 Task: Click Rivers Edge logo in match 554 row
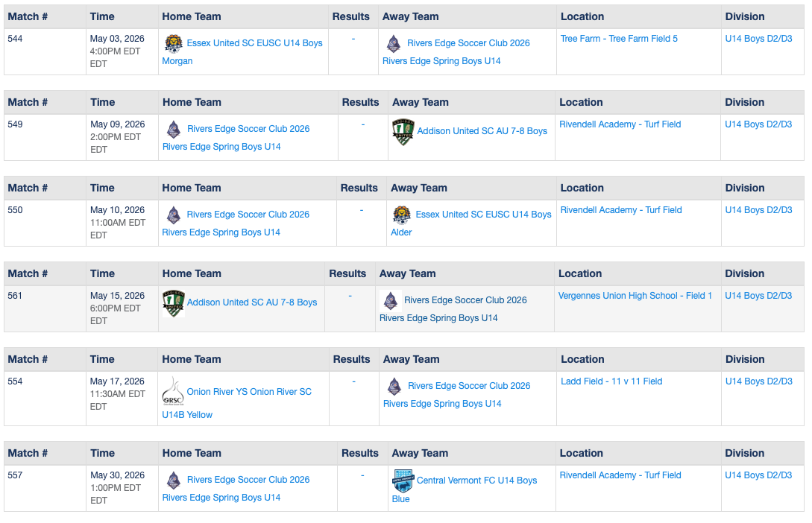point(394,387)
